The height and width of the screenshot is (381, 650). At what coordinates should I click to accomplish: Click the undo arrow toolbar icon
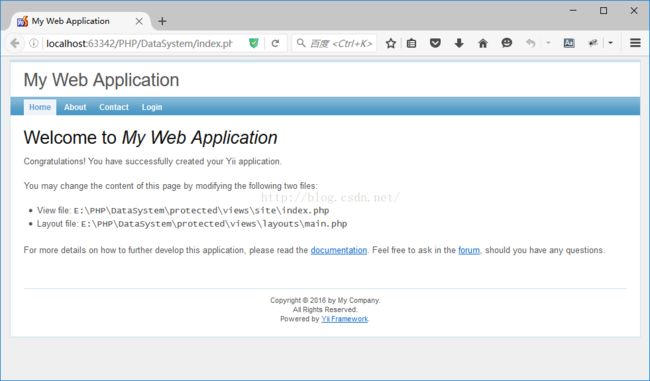click(x=531, y=43)
